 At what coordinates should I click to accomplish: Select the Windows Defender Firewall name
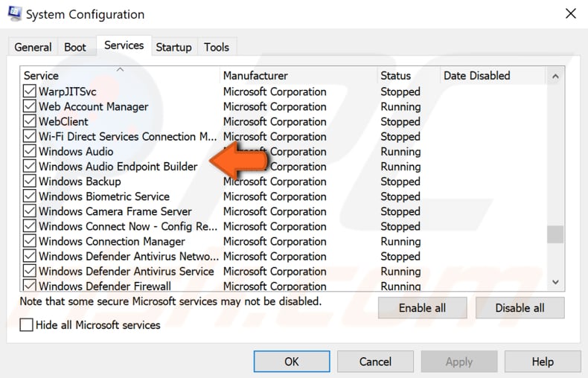point(105,286)
